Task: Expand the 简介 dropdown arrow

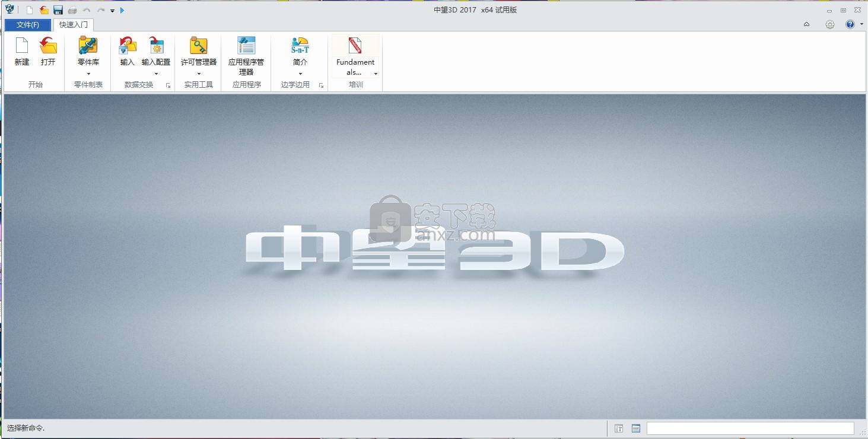Action: [x=300, y=74]
